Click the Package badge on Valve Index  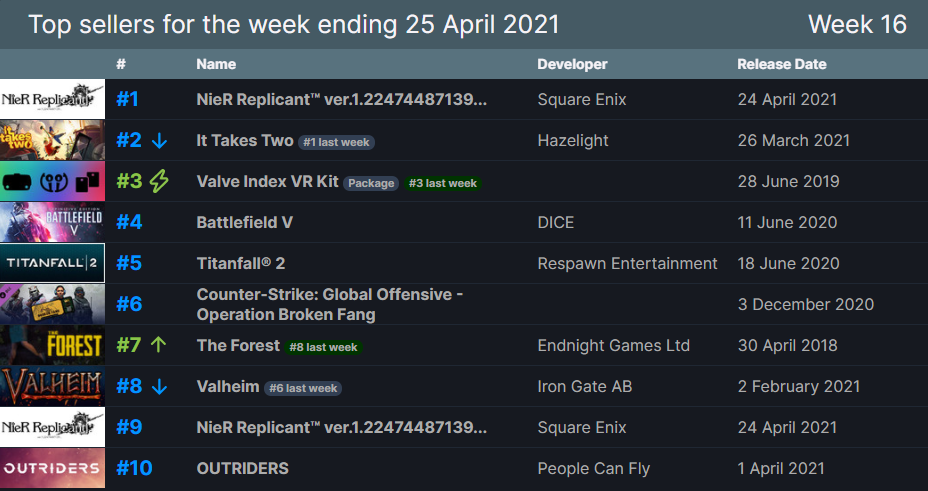tap(371, 183)
